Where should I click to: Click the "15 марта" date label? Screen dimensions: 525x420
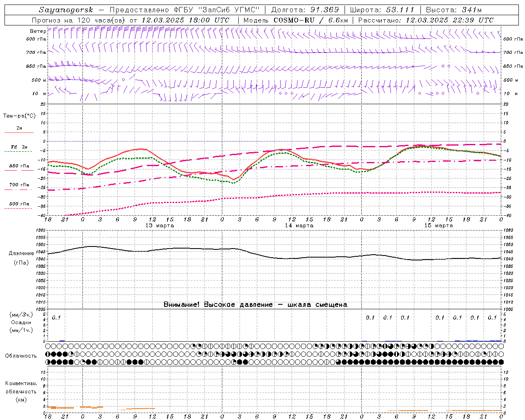click(x=438, y=226)
